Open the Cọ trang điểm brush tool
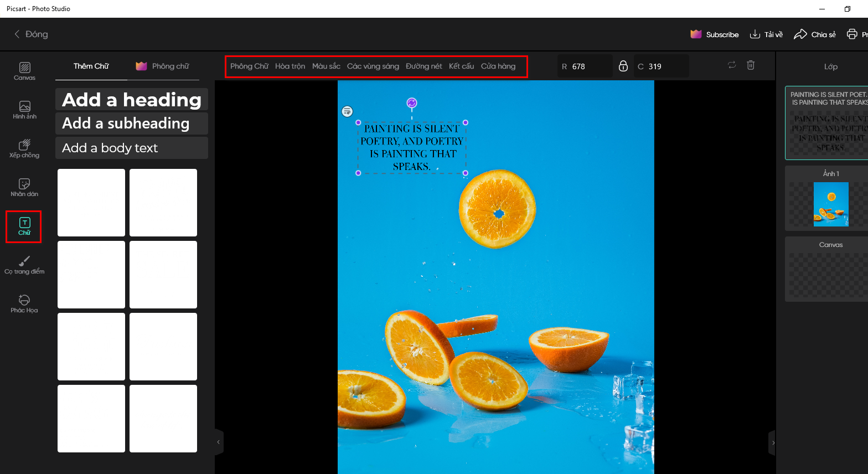This screenshot has height=474, width=868. 24,265
